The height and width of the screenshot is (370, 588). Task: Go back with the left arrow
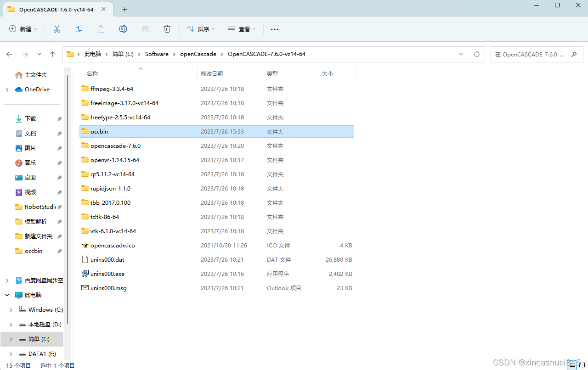click(x=9, y=54)
